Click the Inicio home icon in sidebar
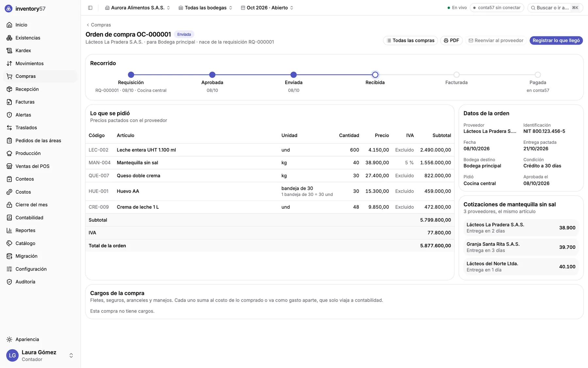 pos(9,25)
